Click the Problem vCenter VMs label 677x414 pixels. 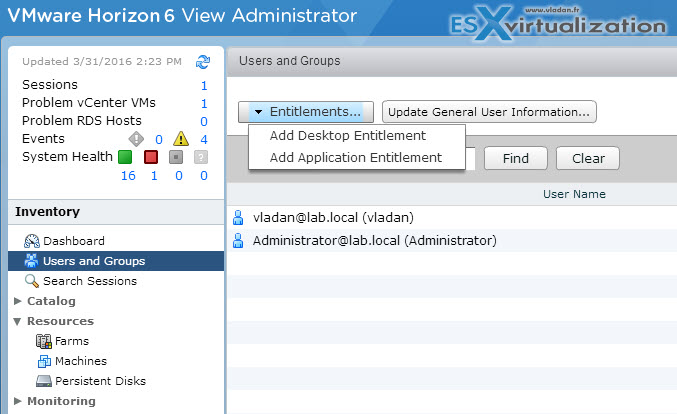click(89, 103)
